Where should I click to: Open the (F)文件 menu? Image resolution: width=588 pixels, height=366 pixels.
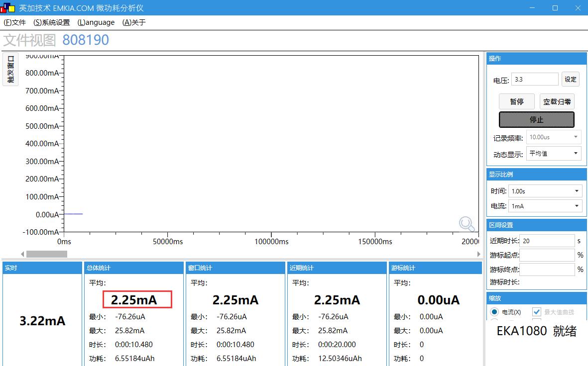click(x=15, y=22)
